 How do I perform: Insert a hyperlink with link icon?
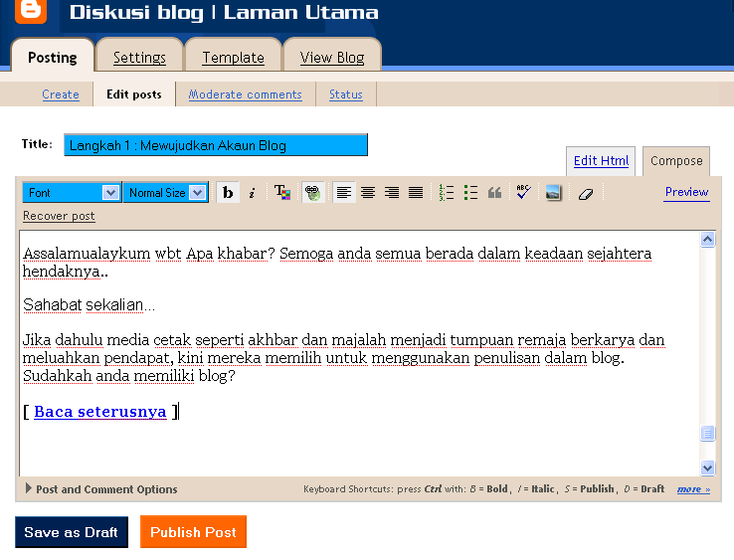point(312,192)
